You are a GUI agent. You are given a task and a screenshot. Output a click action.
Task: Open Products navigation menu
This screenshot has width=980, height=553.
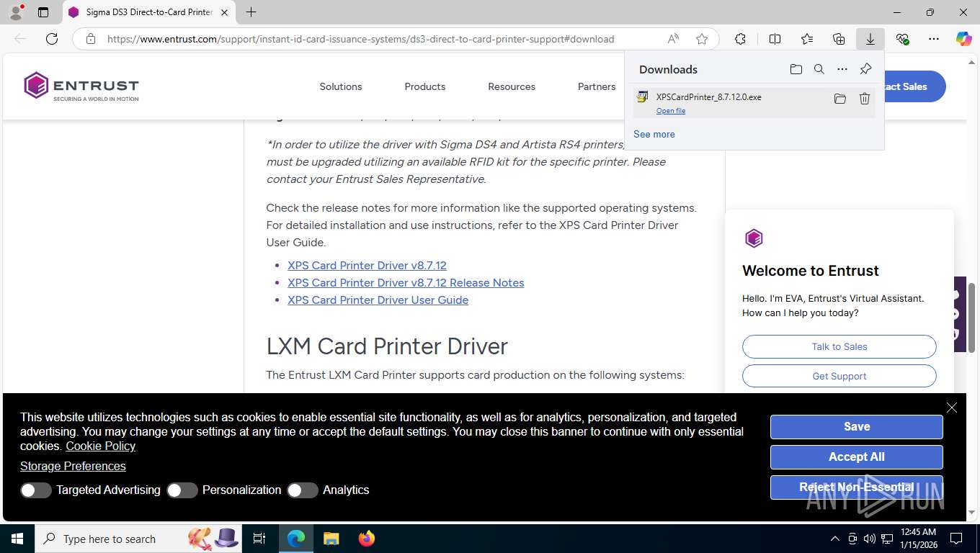[425, 86]
